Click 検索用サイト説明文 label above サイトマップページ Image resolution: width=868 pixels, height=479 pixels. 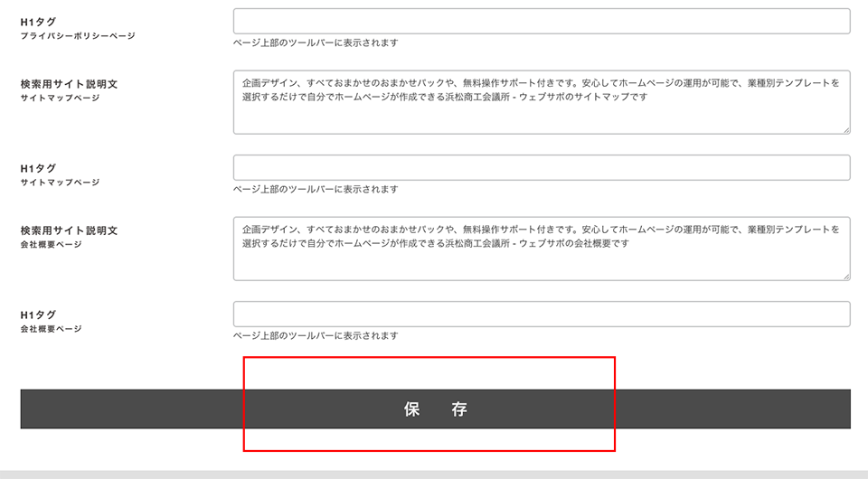(69, 84)
